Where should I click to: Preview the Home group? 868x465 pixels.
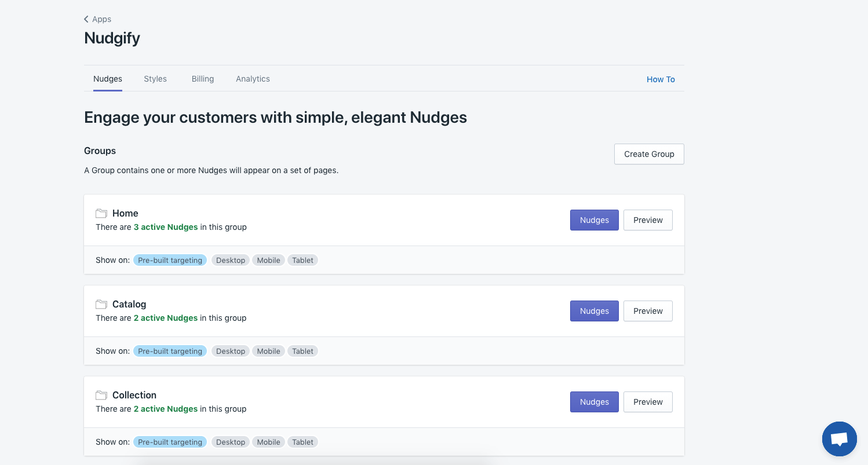(x=648, y=220)
